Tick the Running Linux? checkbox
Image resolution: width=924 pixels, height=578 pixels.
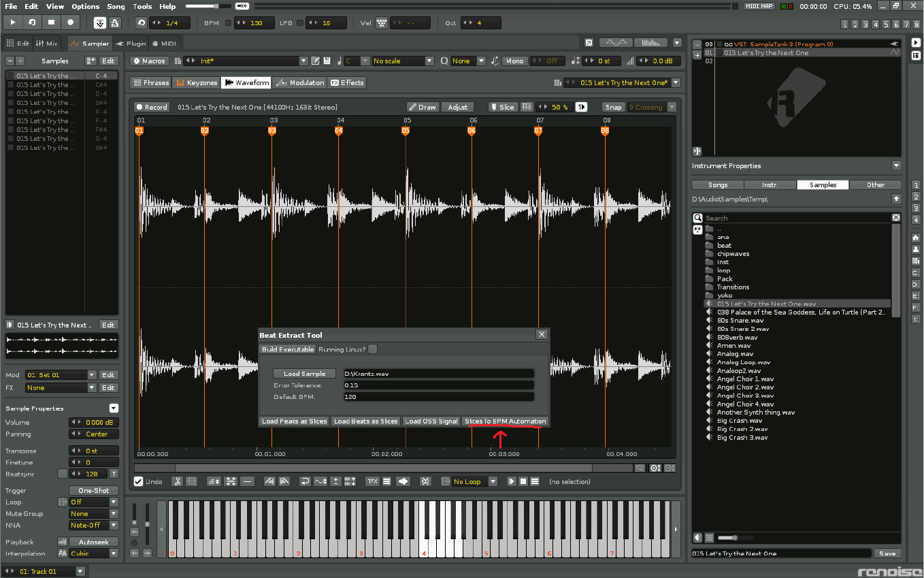[372, 349]
